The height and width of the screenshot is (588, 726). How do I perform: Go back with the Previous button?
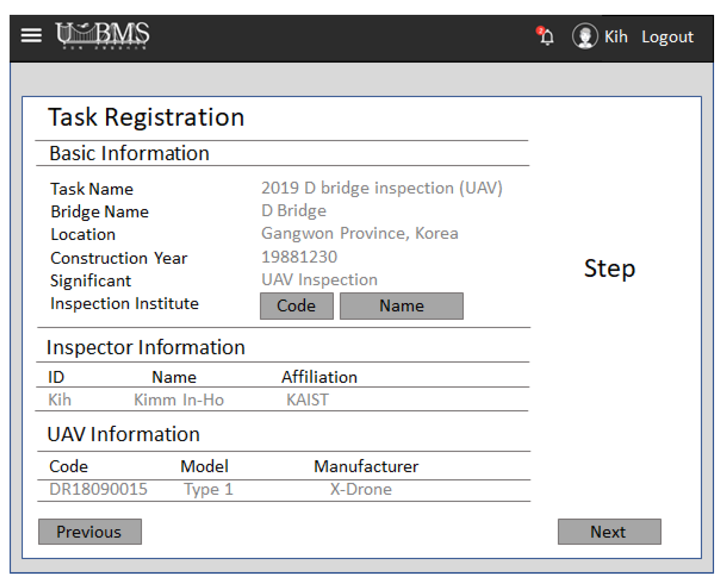[x=90, y=532]
